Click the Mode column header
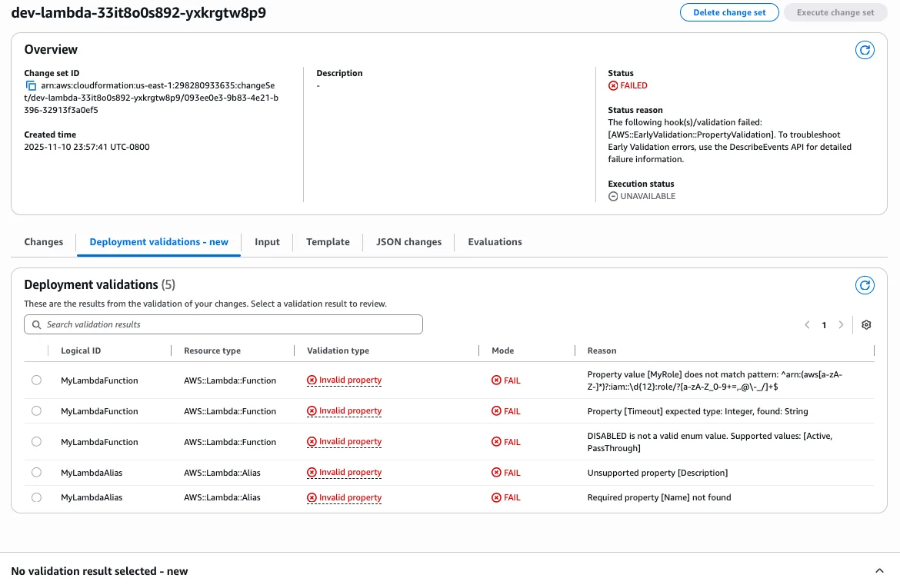900x588 pixels. 503,350
